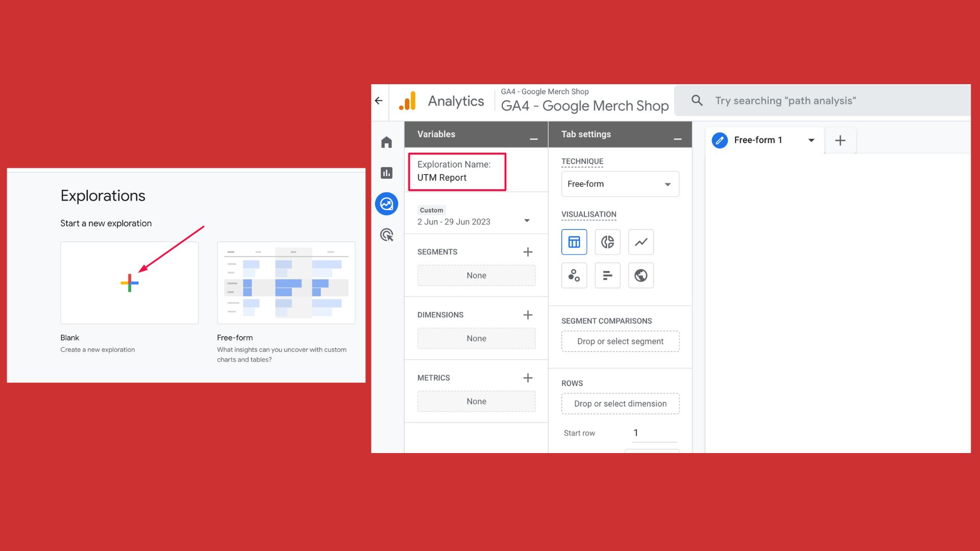Select the horizontal bar chart visualisation
The image size is (980, 551).
coord(607,275)
